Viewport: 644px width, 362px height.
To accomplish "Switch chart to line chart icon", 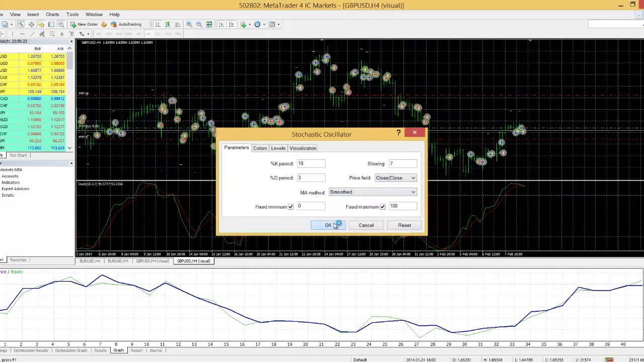I will pyautogui.click(x=178, y=24).
